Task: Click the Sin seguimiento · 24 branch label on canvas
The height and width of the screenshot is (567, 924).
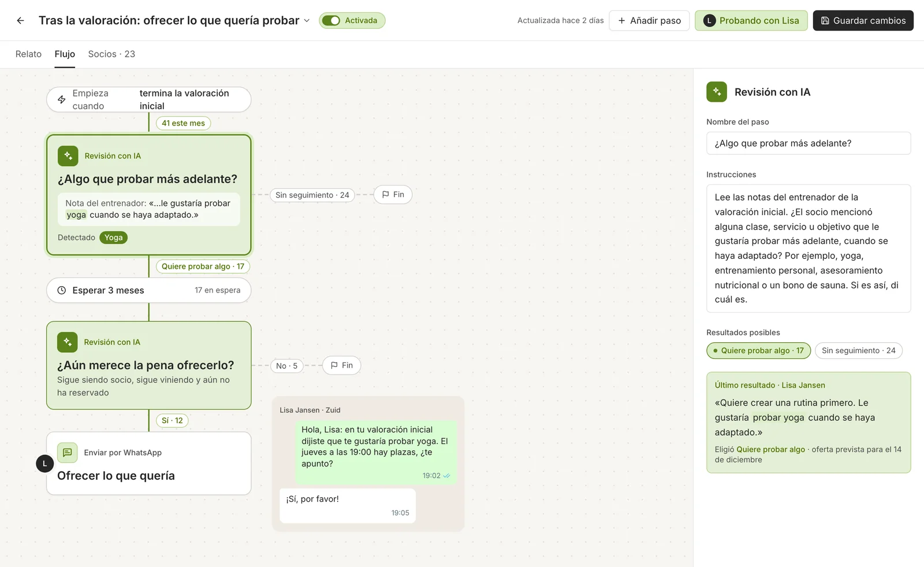Action: click(x=312, y=195)
